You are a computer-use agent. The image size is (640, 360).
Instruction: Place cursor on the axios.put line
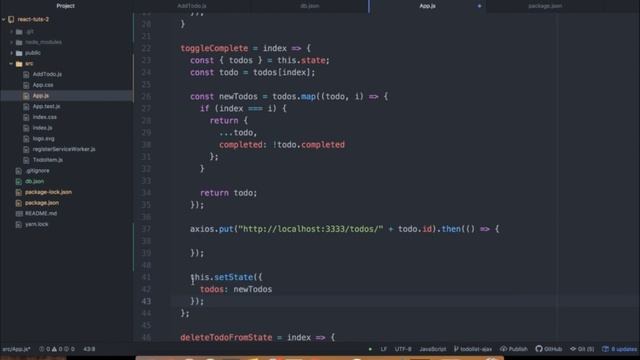344,229
